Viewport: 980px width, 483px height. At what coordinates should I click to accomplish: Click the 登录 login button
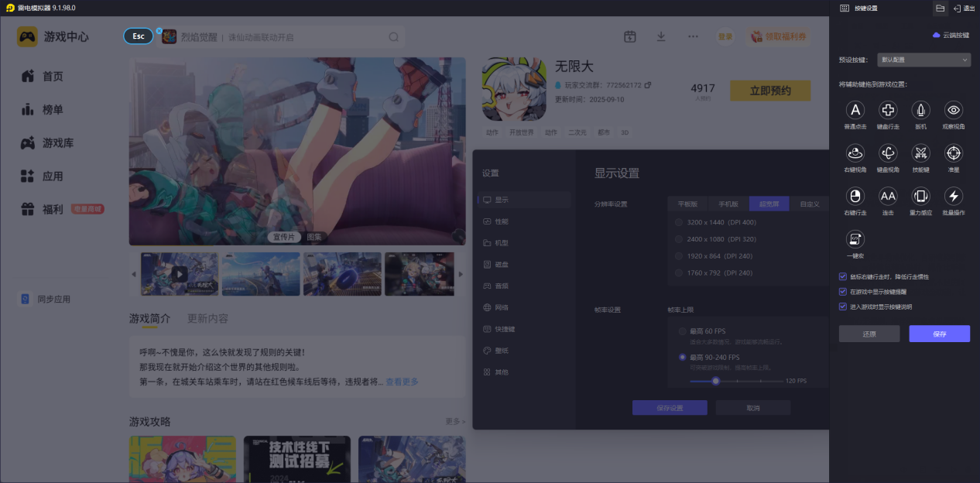tap(725, 36)
